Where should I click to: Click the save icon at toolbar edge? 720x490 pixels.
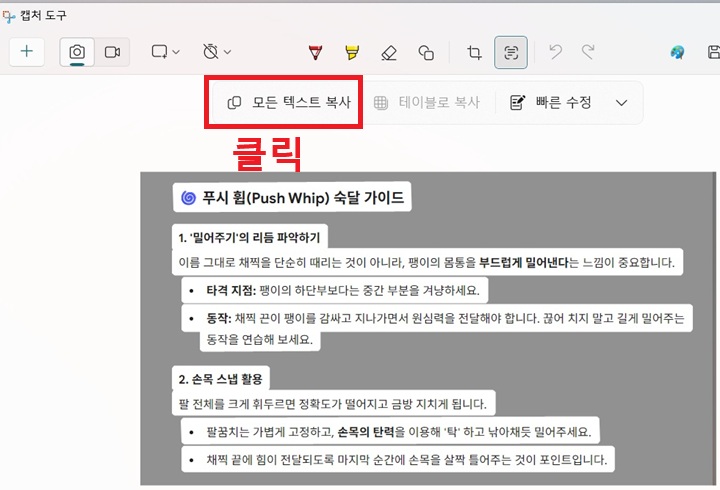pos(714,52)
